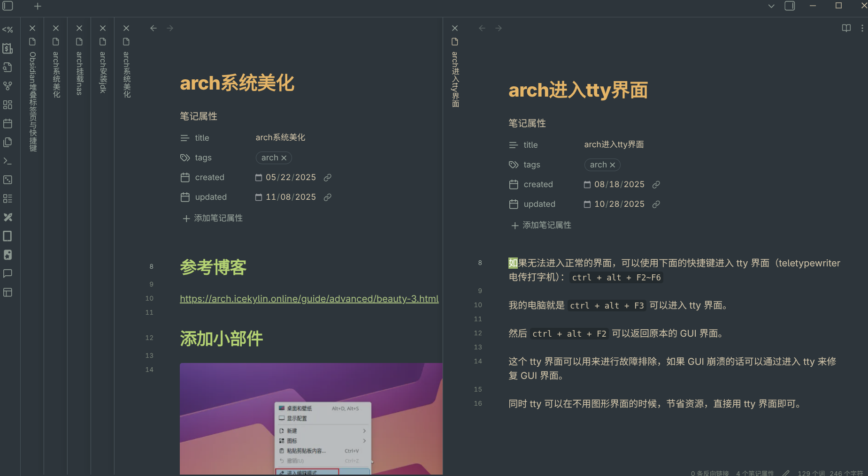Remove the arch tag from arch系统美化 note
This screenshot has width=868, height=476.
(284, 158)
